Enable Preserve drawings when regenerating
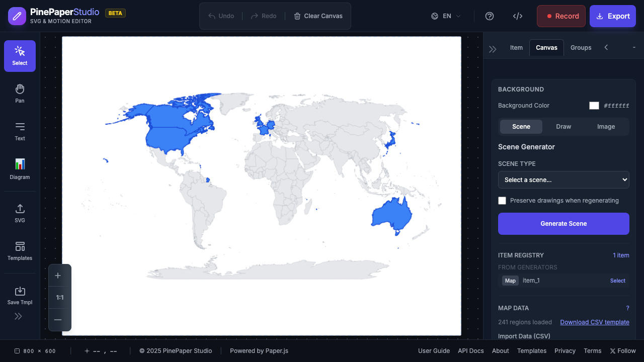This screenshot has width=644, height=362. coord(502,201)
